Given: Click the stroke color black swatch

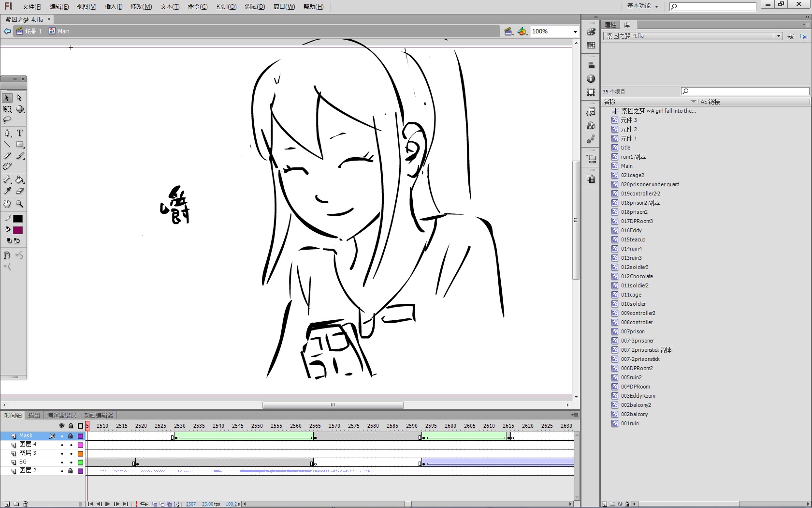Looking at the screenshot, I should pos(18,219).
